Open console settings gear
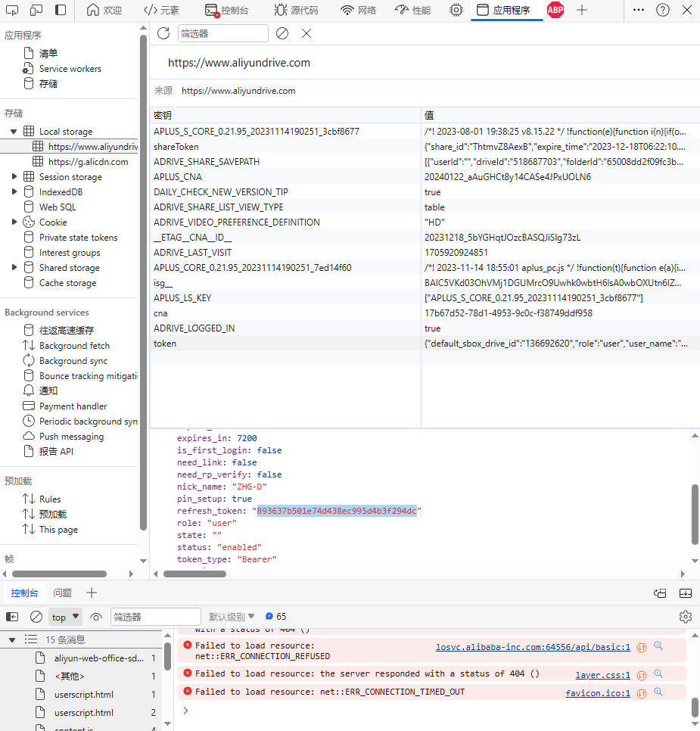 [686, 617]
